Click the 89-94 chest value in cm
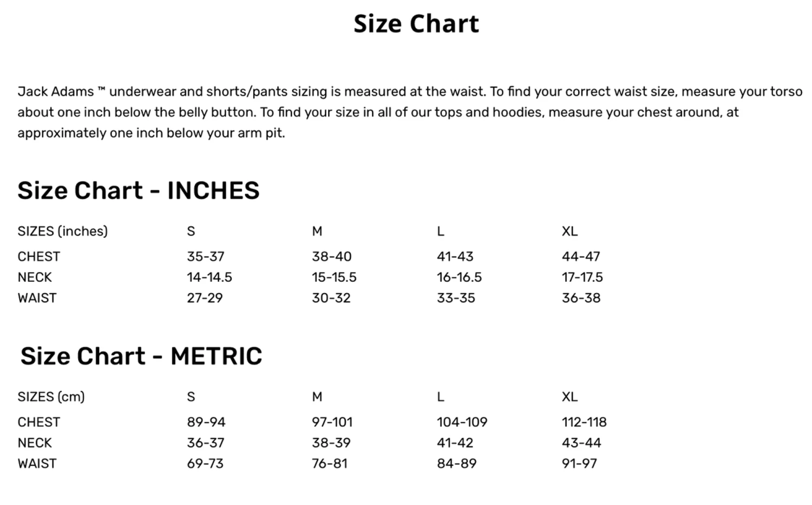 (206, 422)
